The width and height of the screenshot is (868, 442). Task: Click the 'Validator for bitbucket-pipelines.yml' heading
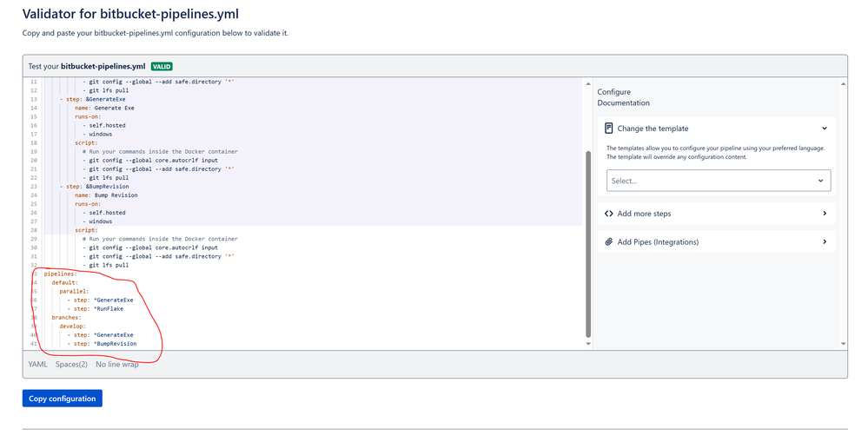point(130,14)
